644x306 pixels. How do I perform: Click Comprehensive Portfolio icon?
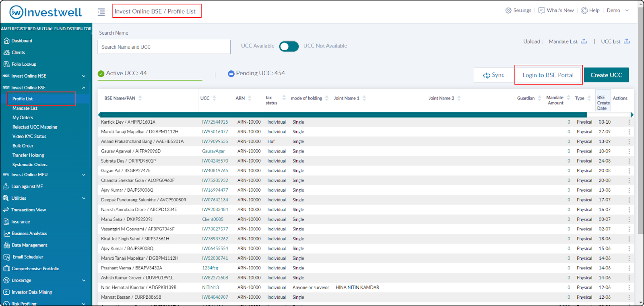[x=6, y=269]
